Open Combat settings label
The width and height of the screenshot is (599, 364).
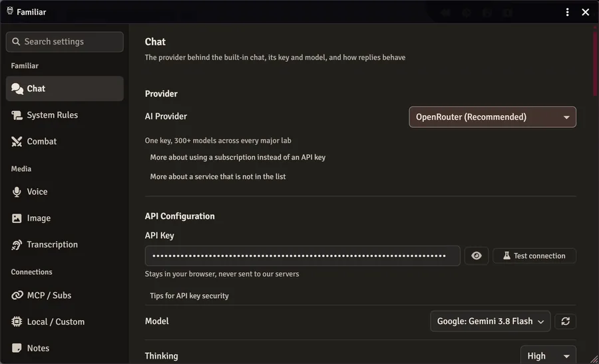42,141
